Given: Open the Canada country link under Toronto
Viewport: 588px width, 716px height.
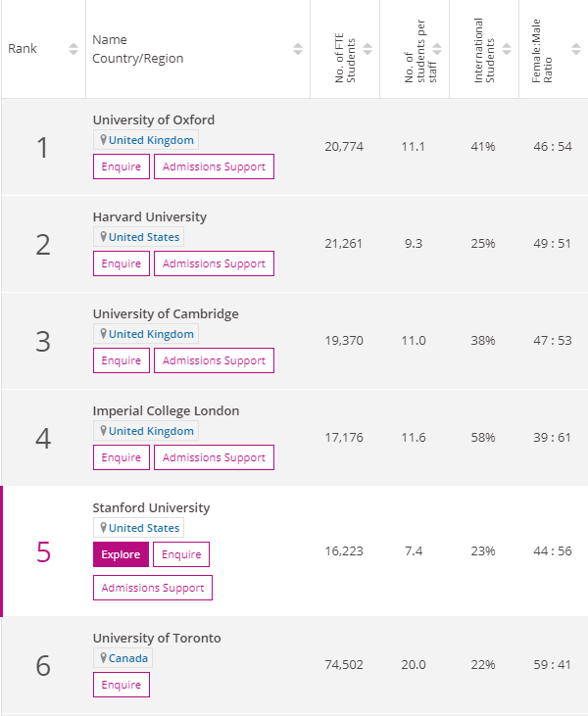Looking at the screenshot, I should 128,658.
